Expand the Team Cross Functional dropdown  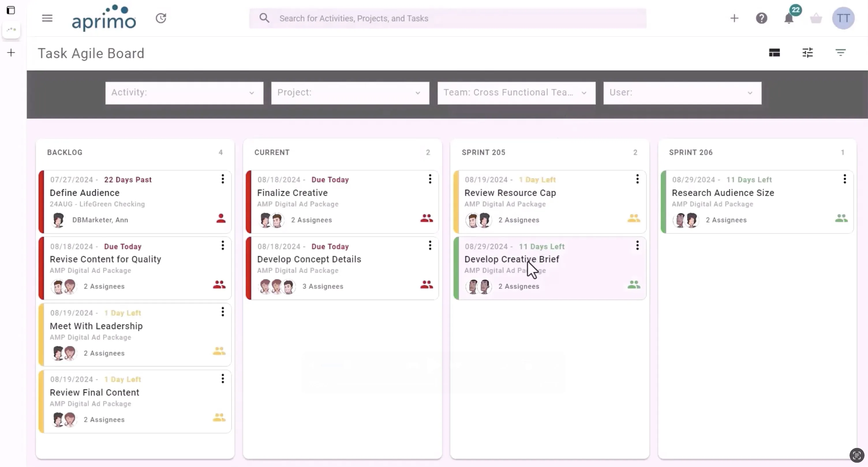[517, 93]
